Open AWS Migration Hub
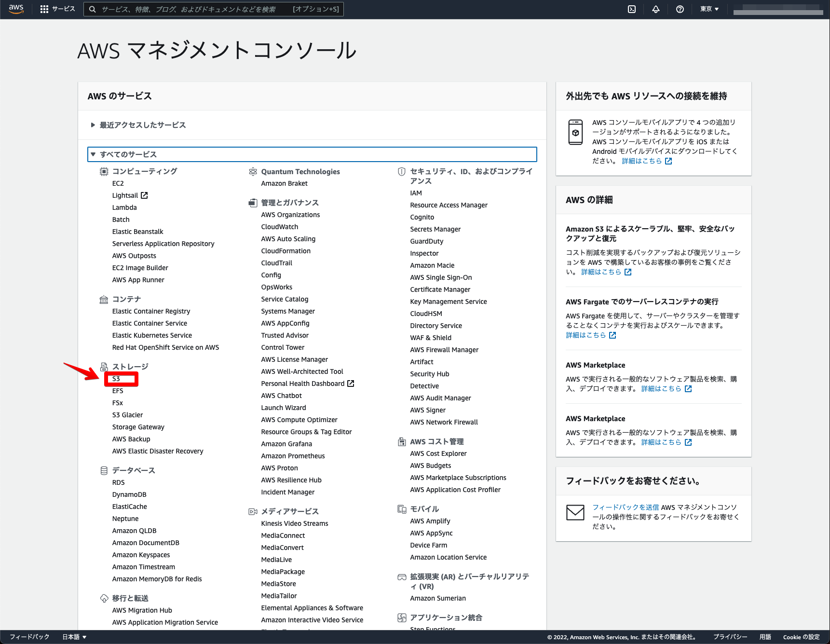Image resolution: width=830 pixels, height=644 pixels. pos(142,610)
